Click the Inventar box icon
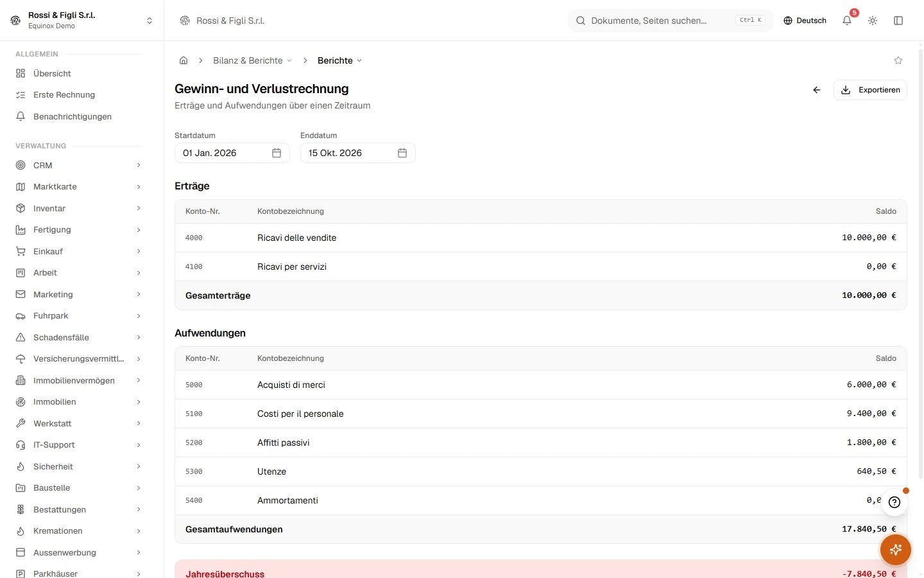Image resolution: width=924 pixels, height=578 pixels. [21, 208]
